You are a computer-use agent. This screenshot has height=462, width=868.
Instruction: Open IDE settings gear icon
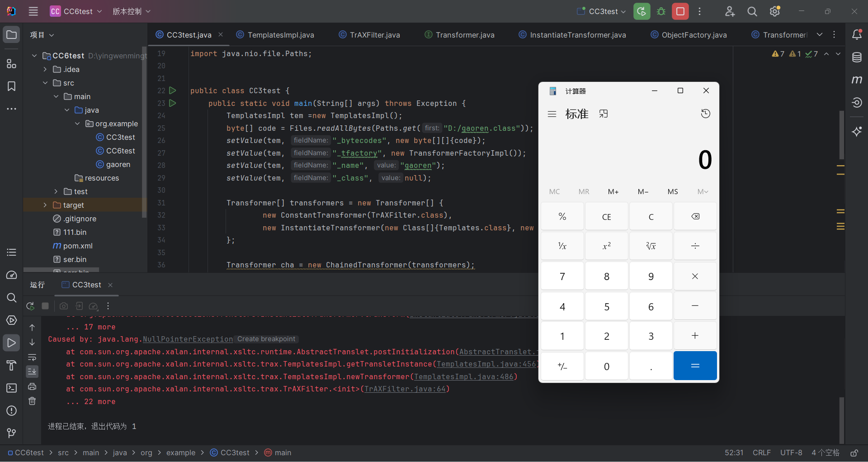point(775,11)
